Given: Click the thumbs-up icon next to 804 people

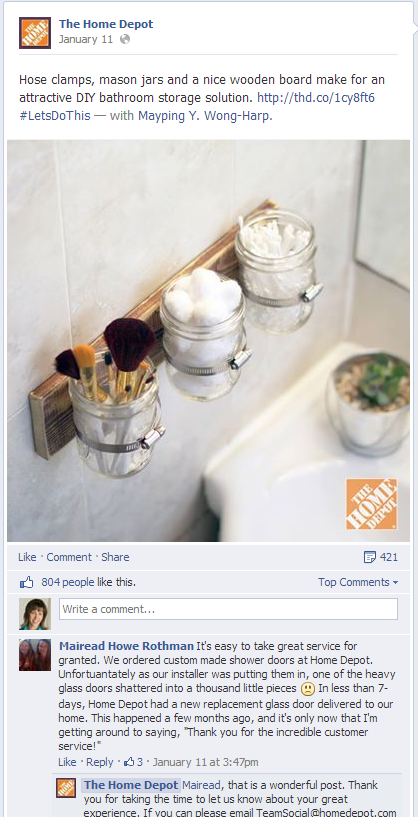Looking at the screenshot, I should (x=27, y=583).
